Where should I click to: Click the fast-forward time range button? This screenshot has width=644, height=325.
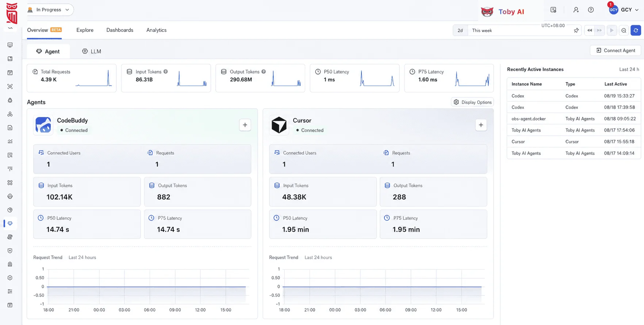pos(599,30)
